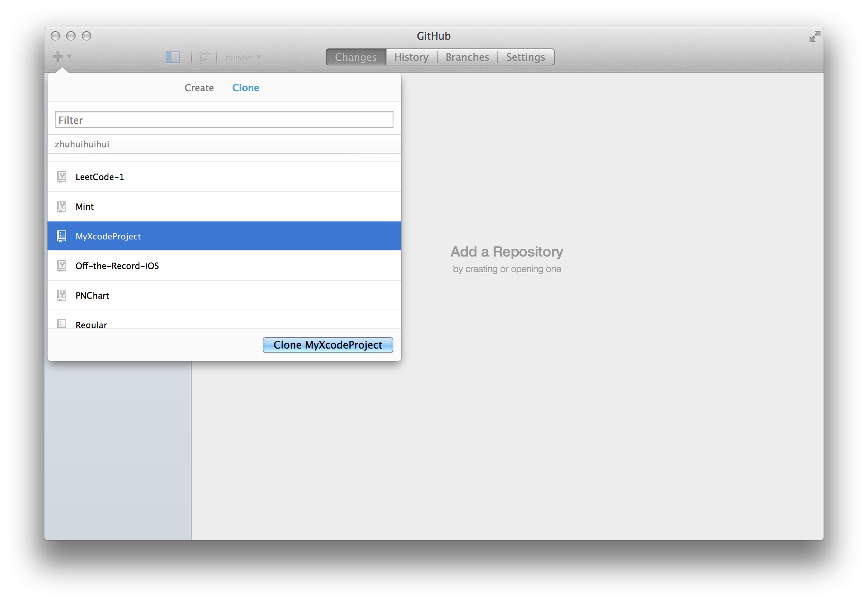The image size is (868, 602).
Task: Click the minimize window button
Action: click(x=71, y=36)
